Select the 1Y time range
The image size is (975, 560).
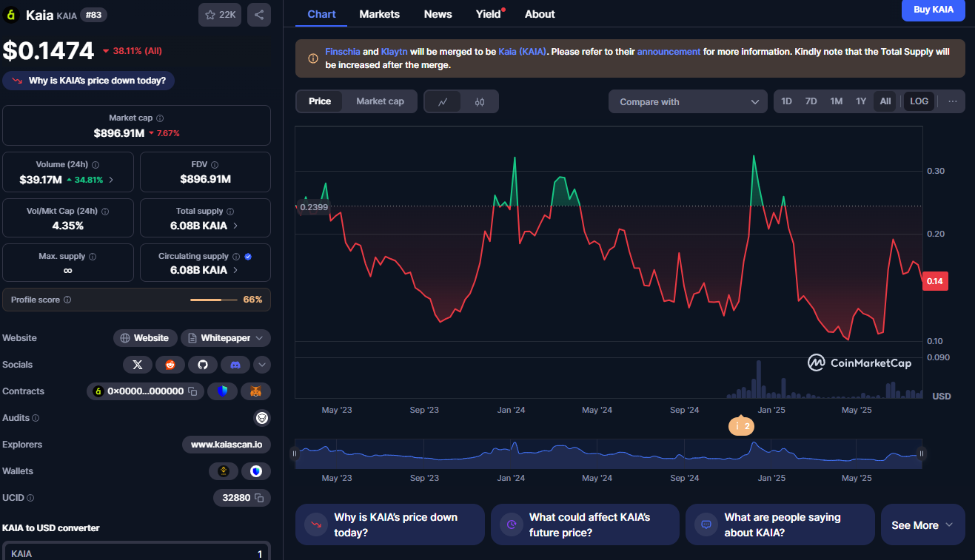click(861, 101)
